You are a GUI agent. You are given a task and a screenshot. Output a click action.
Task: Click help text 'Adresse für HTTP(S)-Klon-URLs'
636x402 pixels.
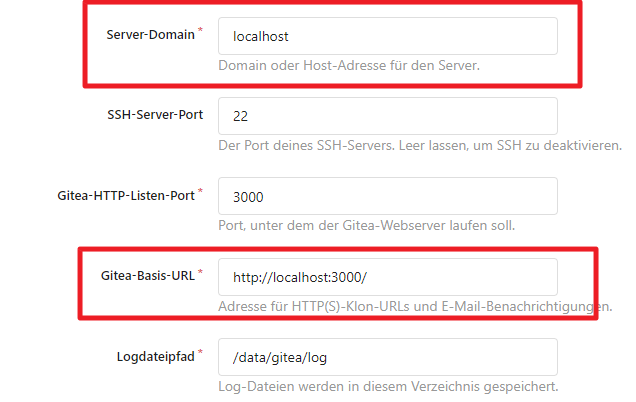click(x=314, y=306)
